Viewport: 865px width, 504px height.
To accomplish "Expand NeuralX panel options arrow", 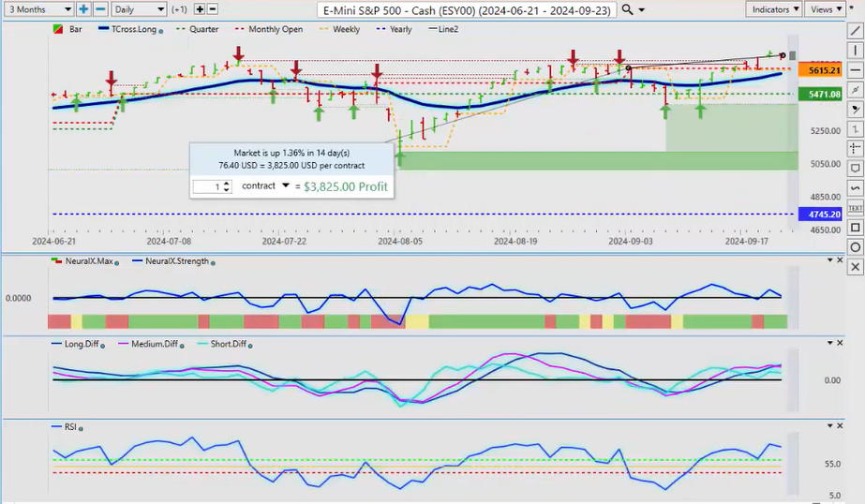I will [x=829, y=259].
